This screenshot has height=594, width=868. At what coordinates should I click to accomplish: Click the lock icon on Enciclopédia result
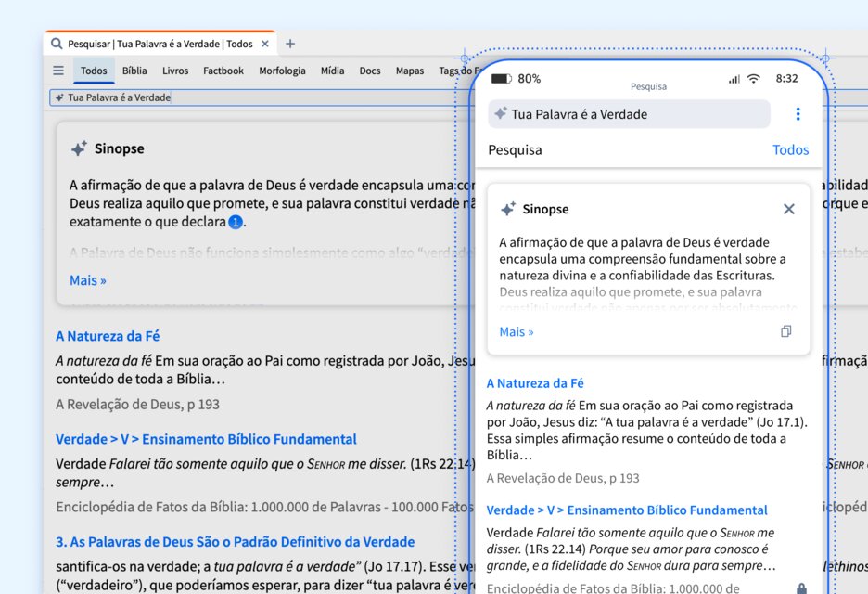801,588
